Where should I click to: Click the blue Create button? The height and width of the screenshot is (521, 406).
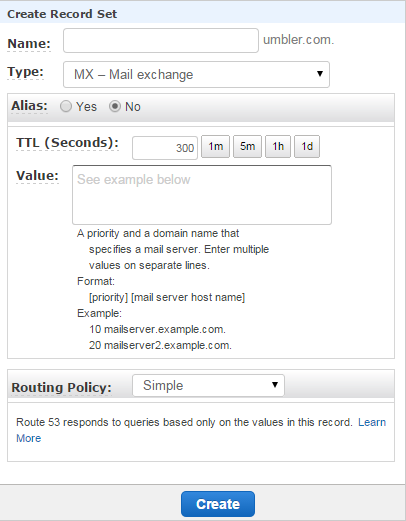(218, 504)
